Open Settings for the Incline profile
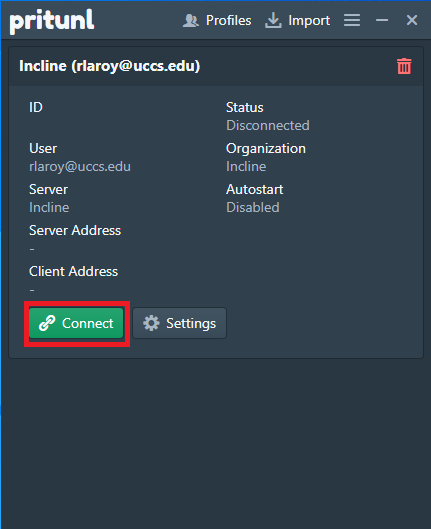 pos(179,323)
